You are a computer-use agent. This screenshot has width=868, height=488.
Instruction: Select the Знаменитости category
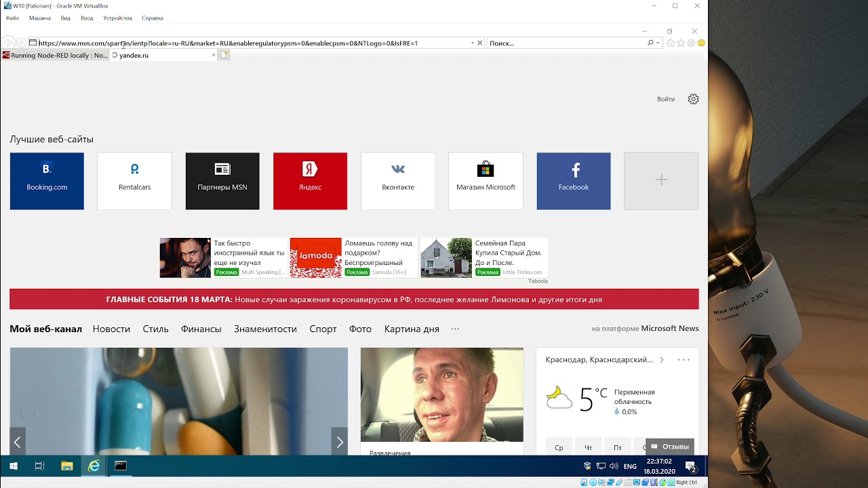tap(265, 329)
